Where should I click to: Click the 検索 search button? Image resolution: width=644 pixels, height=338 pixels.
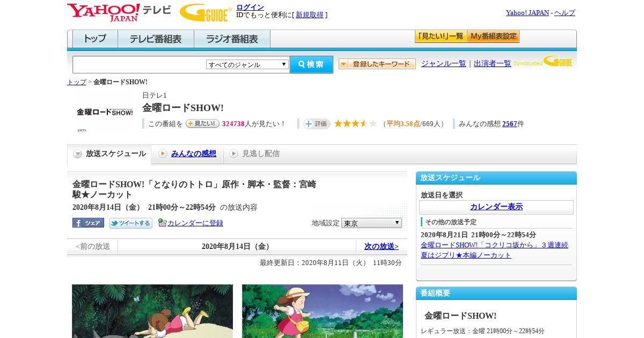(x=311, y=64)
